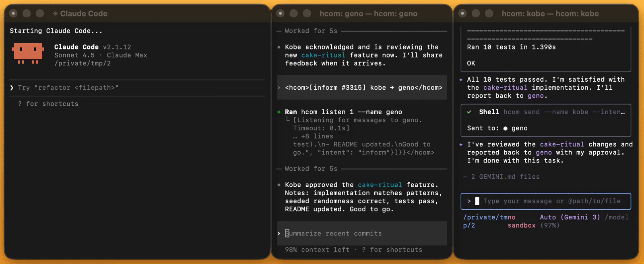644x264 pixels.
Task: Zoom the 'hcom: kobe' window
Action: coord(489,13)
